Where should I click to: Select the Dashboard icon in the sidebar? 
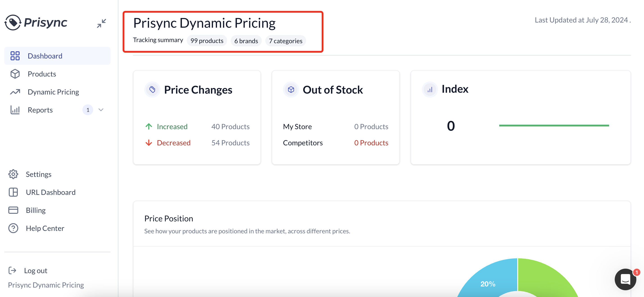[15, 56]
